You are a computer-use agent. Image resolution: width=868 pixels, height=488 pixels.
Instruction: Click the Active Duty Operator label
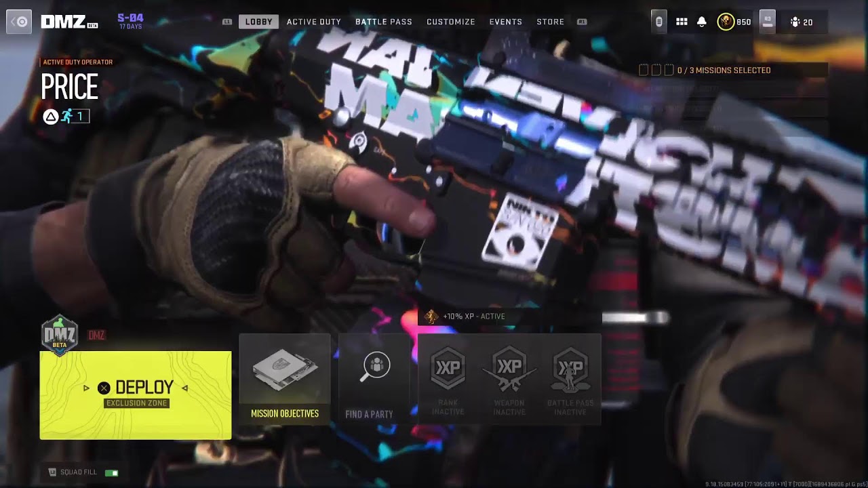tap(78, 62)
